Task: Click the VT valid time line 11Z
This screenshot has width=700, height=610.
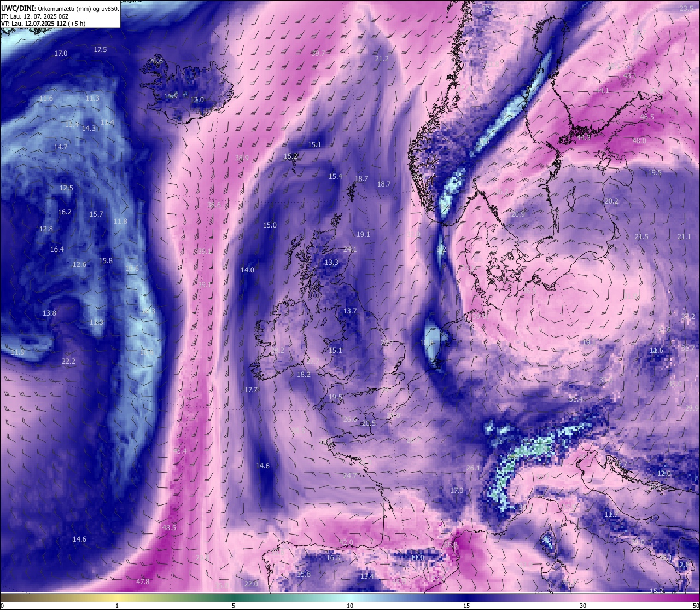Action: [x=43, y=24]
